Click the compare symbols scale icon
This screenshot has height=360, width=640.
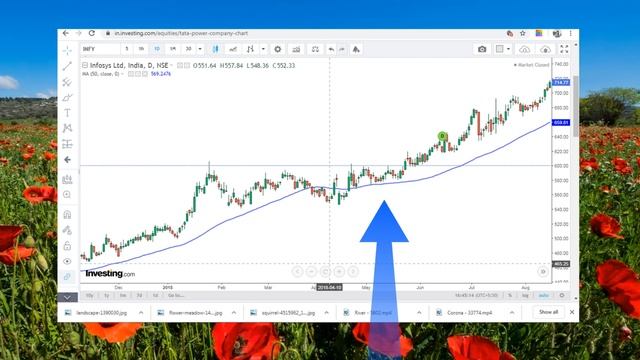pyautogui.click(x=315, y=49)
